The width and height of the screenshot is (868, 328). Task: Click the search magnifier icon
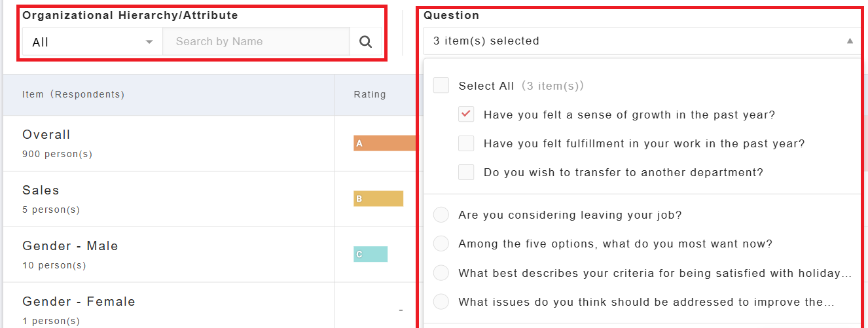[366, 42]
